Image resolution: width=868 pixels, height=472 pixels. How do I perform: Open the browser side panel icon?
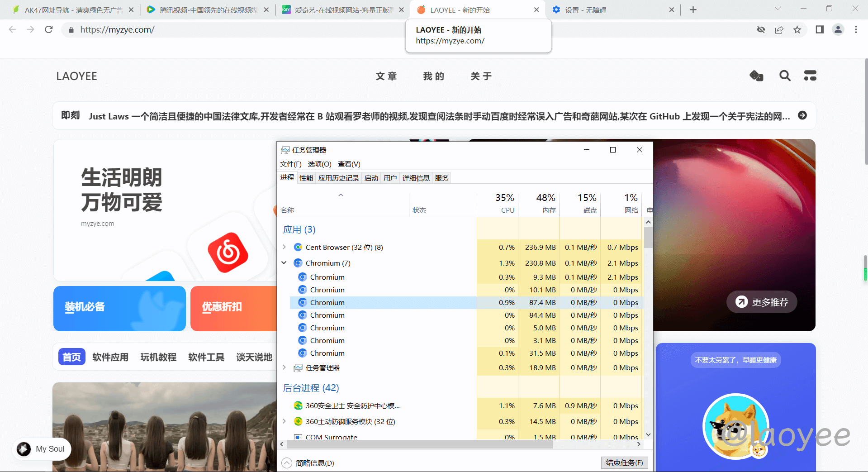coord(820,30)
